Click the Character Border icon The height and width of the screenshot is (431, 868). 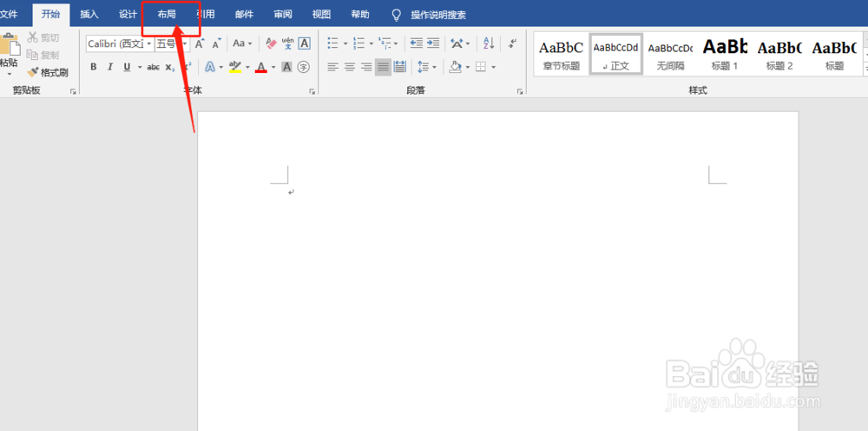point(304,43)
